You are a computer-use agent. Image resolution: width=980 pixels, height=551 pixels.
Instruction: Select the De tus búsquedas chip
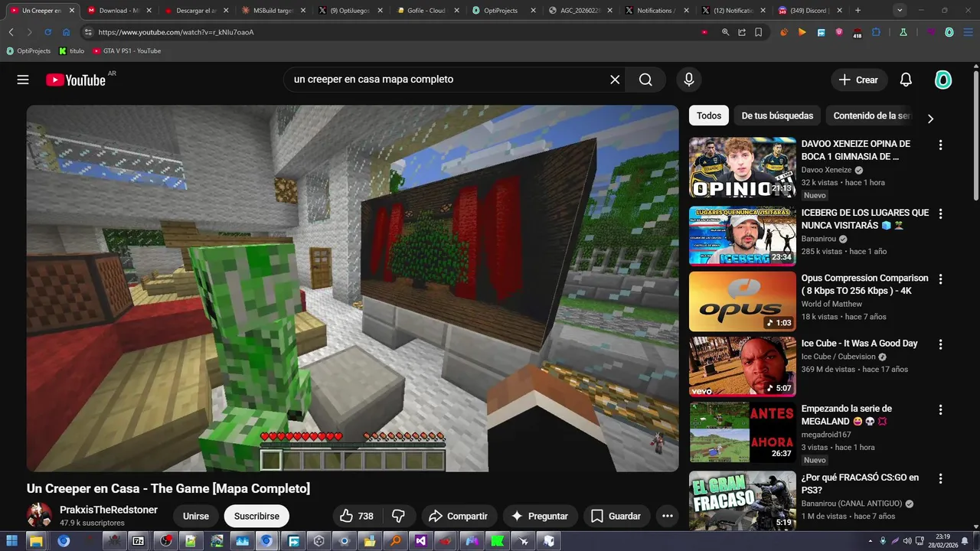coord(777,116)
